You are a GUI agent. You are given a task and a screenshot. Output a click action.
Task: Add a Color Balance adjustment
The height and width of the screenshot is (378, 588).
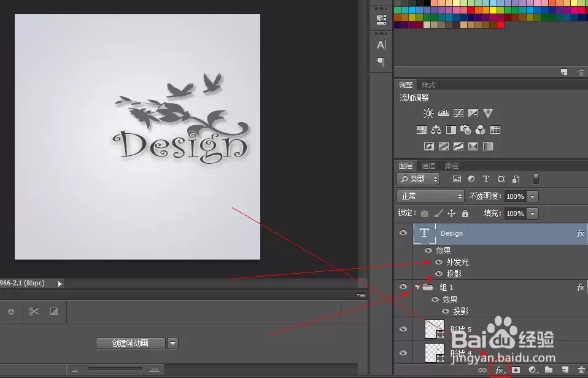[436, 129]
